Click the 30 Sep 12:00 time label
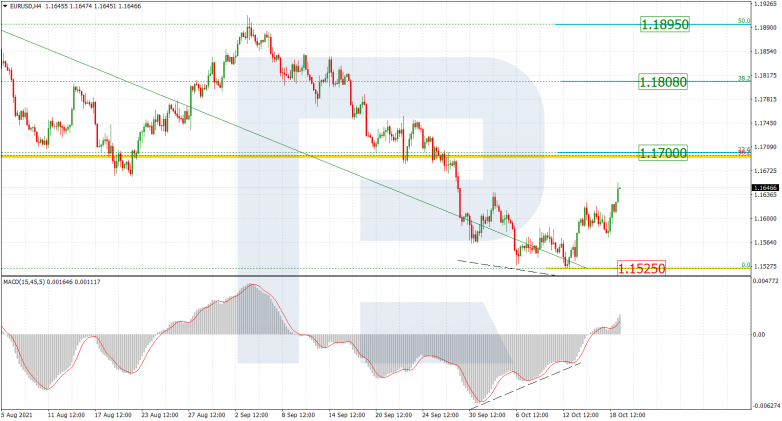The width and height of the screenshot is (782, 421). coord(488,415)
